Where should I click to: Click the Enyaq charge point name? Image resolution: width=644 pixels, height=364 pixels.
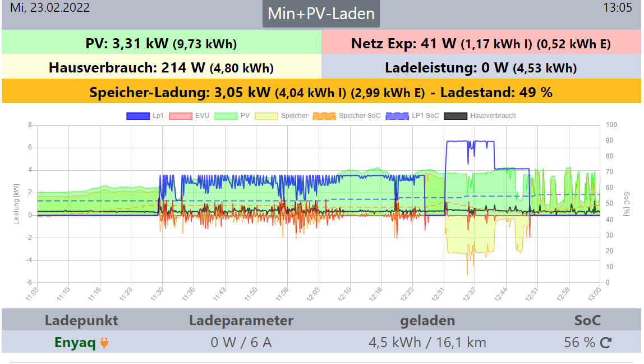pyautogui.click(x=75, y=343)
